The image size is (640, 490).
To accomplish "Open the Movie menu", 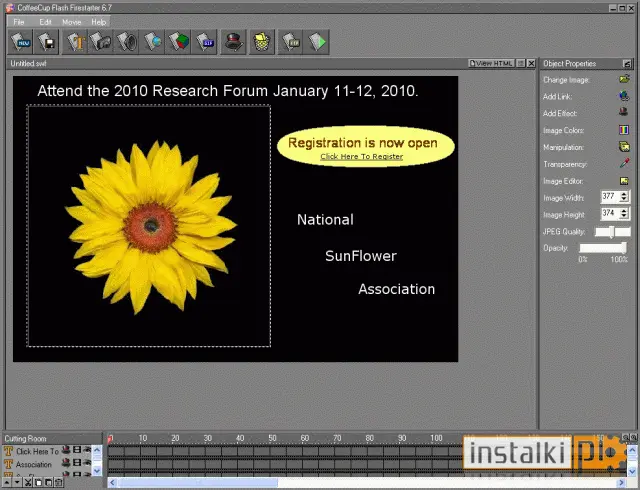I will click(71, 22).
